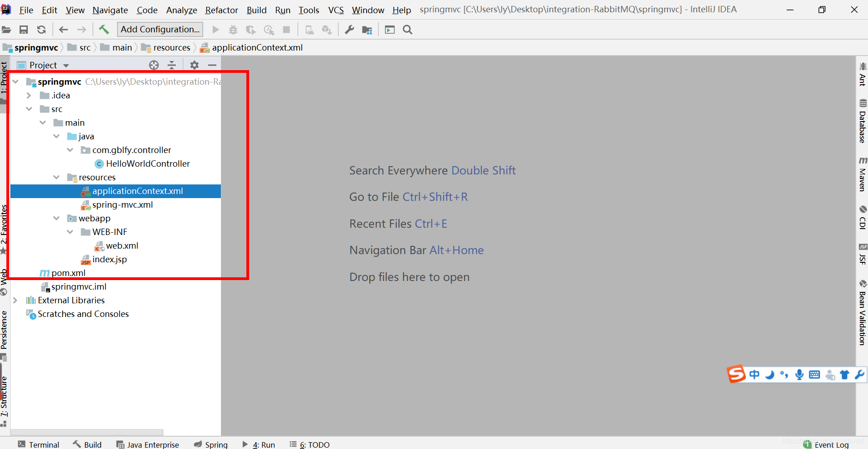
Task: Click the Debug bug icon
Action: tap(233, 30)
